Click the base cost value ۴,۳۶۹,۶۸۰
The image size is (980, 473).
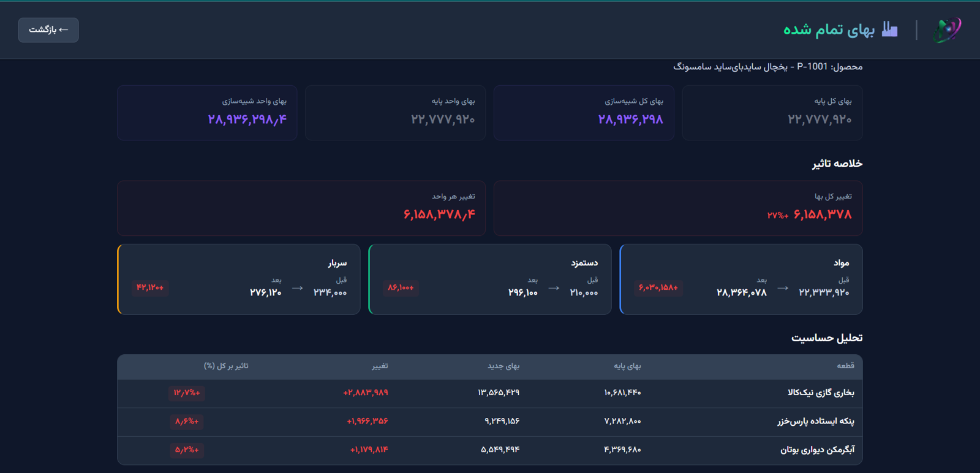coord(622,450)
